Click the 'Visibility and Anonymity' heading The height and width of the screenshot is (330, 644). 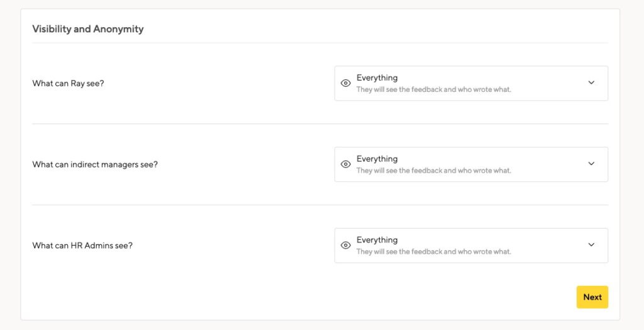(x=88, y=29)
